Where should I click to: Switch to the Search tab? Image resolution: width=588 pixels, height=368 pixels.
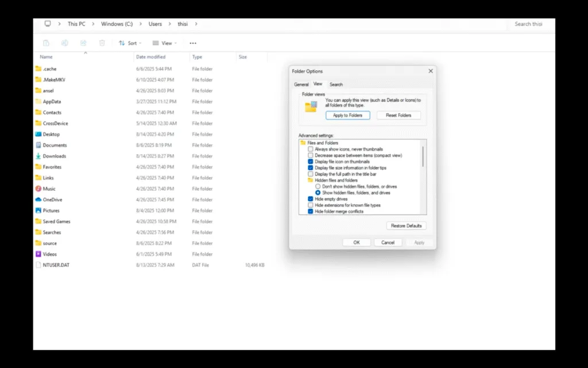point(336,84)
